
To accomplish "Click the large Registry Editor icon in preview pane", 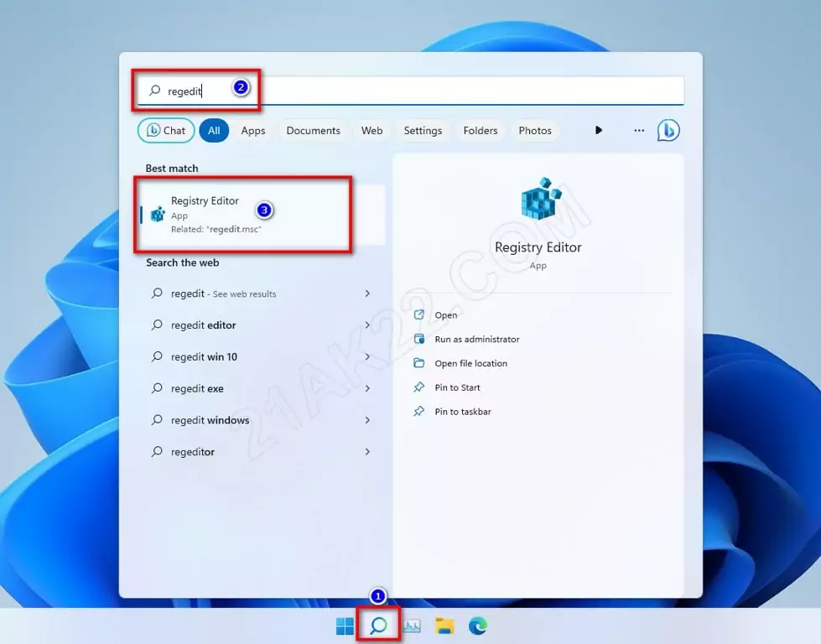I will pos(540,199).
